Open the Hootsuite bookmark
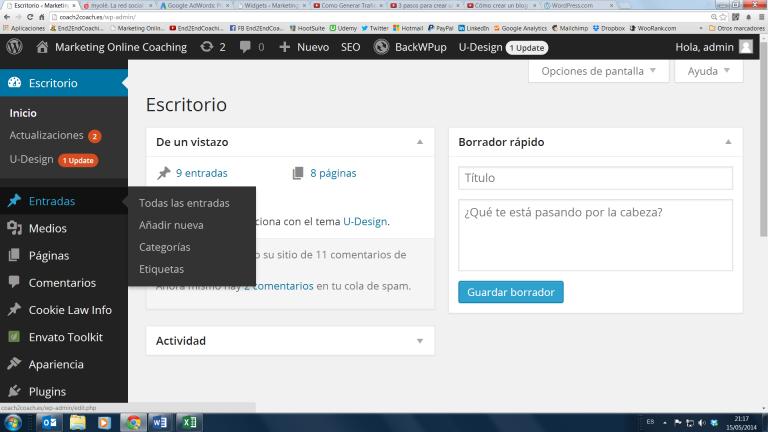 click(307, 28)
